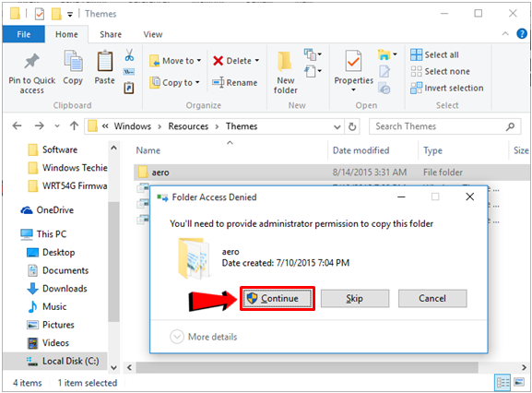
Task: Click Cancel in the dialog
Action: (432, 298)
